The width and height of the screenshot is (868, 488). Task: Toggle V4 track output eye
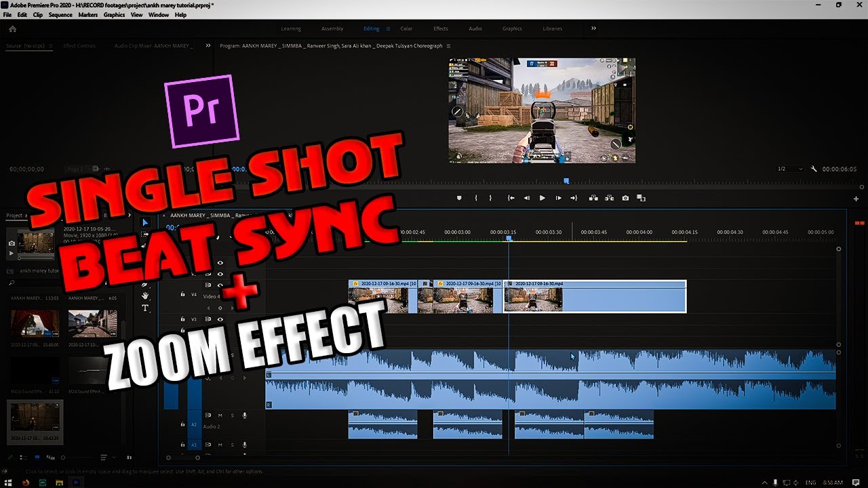pyautogui.click(x=220, y=285)
